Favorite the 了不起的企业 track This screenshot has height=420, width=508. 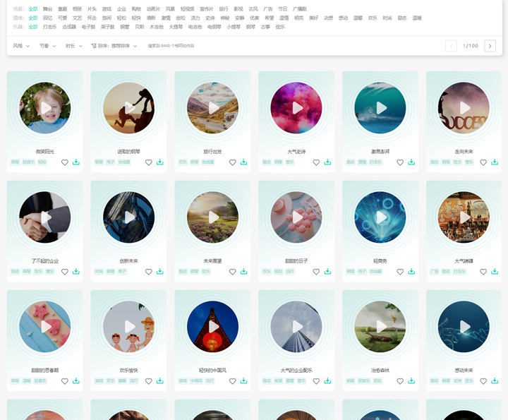tap(65, 272)
